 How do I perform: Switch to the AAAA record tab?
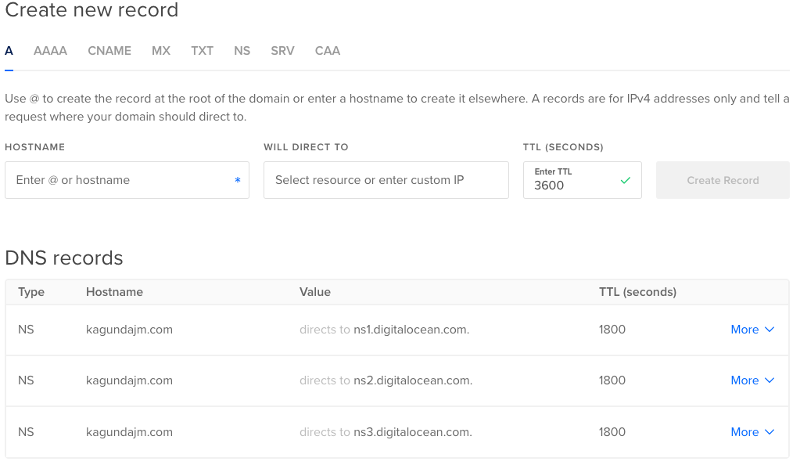pyautogui.click(x=50, y=51)
